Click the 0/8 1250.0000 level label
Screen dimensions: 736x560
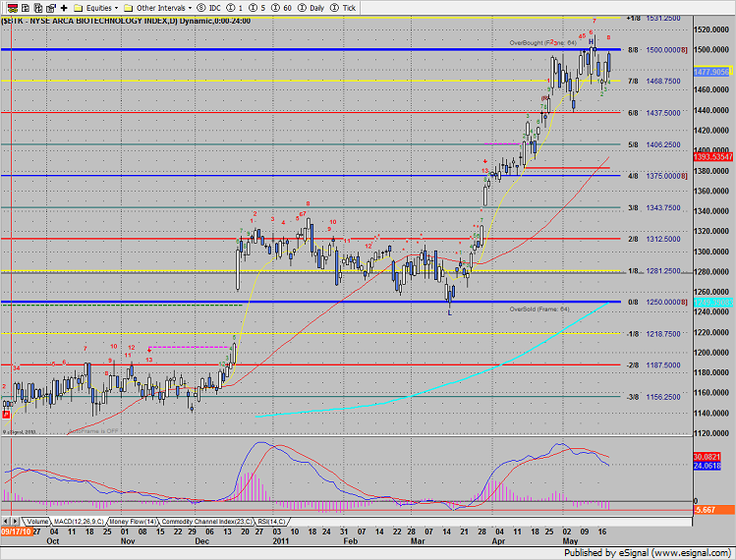[x=657, y=303]
